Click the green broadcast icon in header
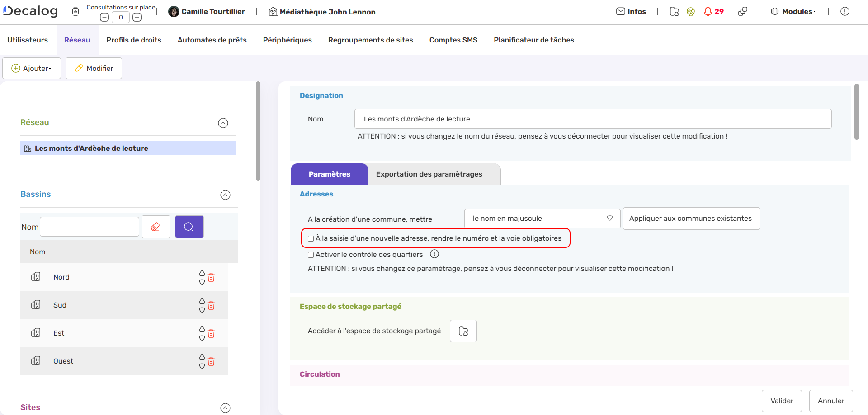The height and width of the screenshot is (415, 868). 690,12
